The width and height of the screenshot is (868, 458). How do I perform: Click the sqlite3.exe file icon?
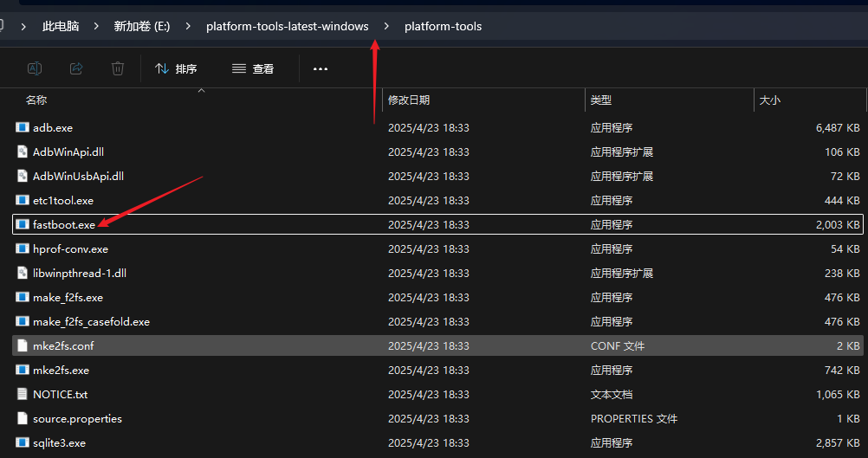pyautogui.click(x=23, y=442)
